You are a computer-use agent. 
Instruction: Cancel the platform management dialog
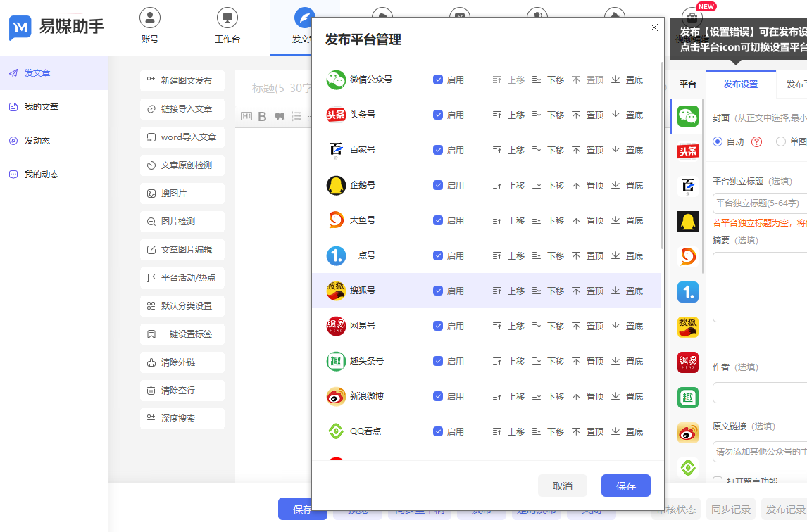(x=563, y=486)
